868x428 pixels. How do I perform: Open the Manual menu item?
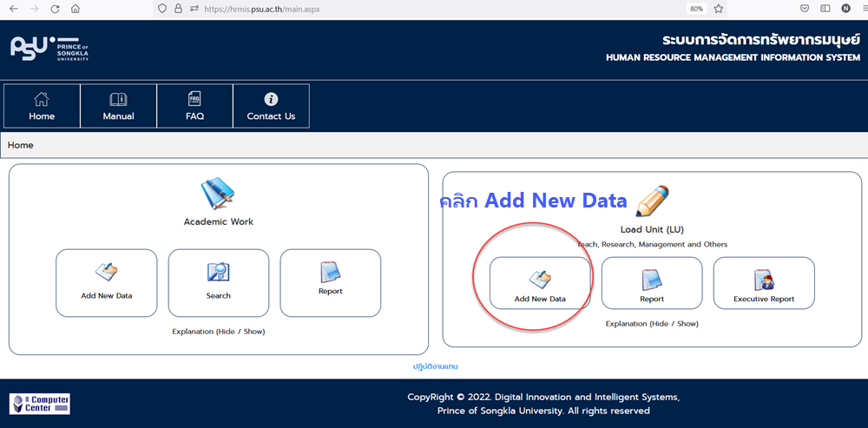click(118, 106)
